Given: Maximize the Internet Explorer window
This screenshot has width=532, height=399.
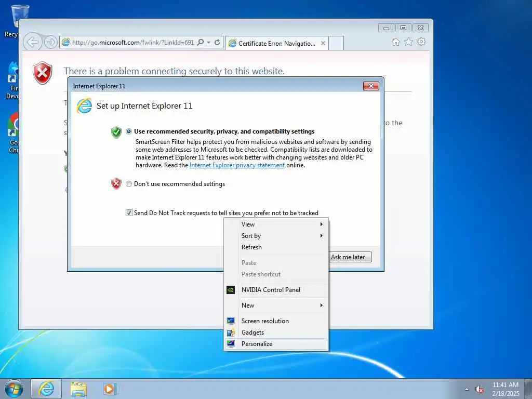Looking at the screenshot, I should click(x=403, y=28).
